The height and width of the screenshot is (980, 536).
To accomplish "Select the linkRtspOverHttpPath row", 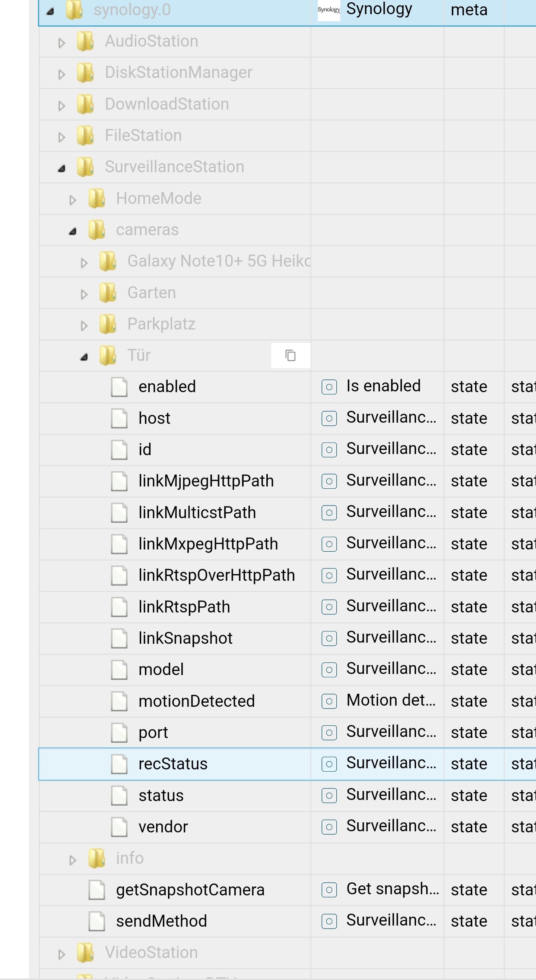I will click(x=288, y=576).
